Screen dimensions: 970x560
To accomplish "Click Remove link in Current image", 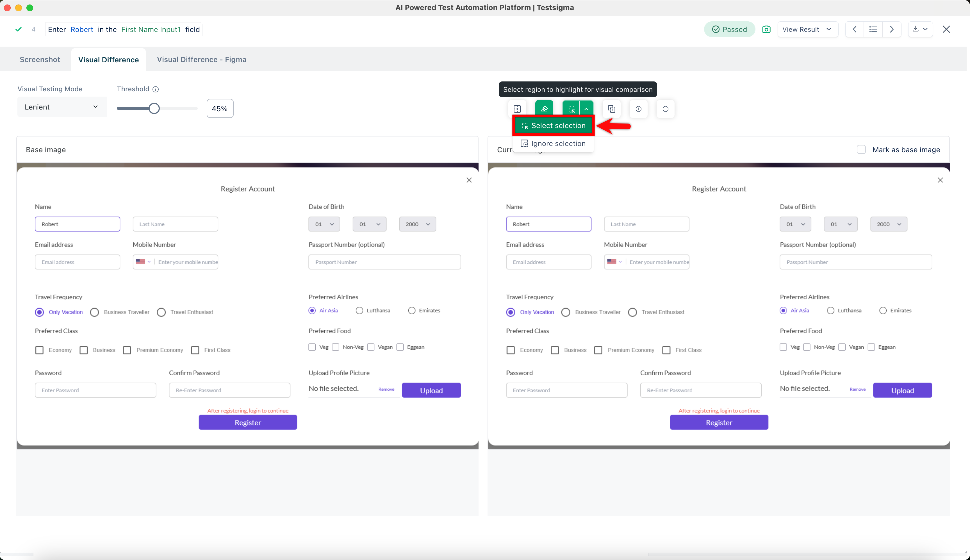I will click(x=857, y=390).
